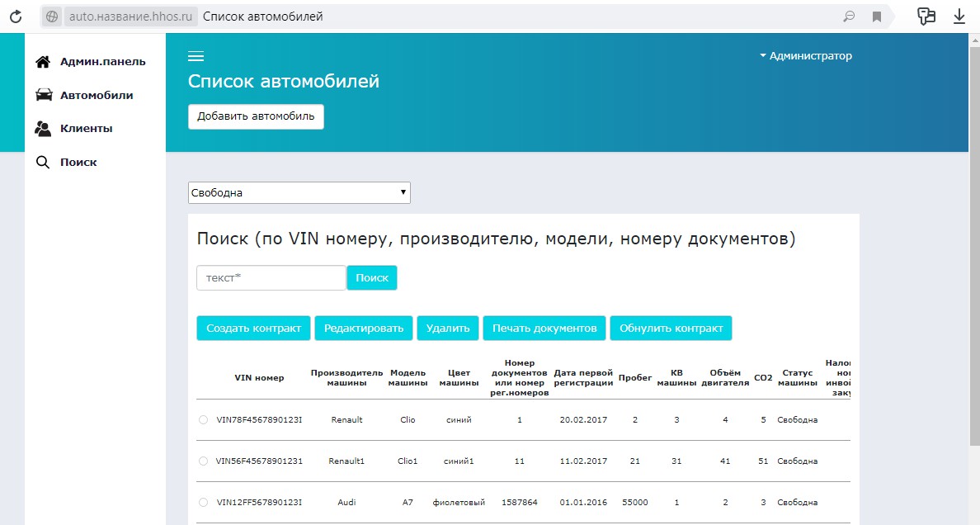Click the Цвет машины column header
Image resolution: width=980 pixels, height=525 pixels.
(x=459, y=378)
